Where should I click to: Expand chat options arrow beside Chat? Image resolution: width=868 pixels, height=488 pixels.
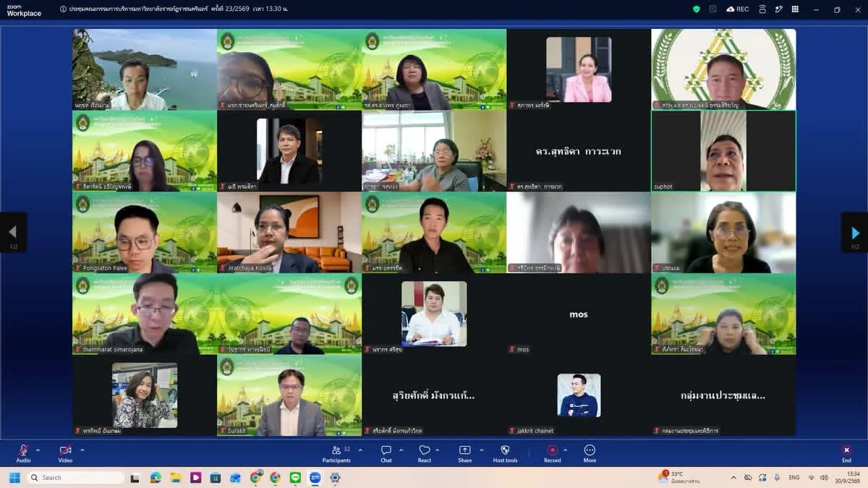pyautogui.click(x=401, y=450)
